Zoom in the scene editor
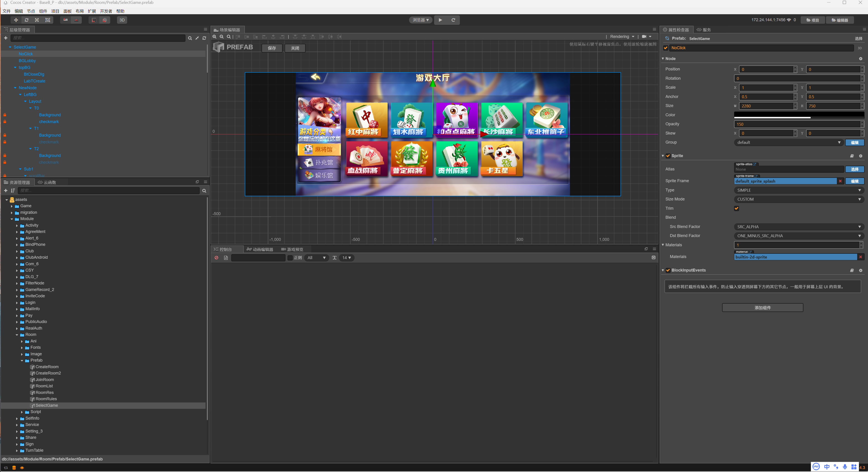The height and width of the screenshot is (472, 868). click(x=215, y=37)
